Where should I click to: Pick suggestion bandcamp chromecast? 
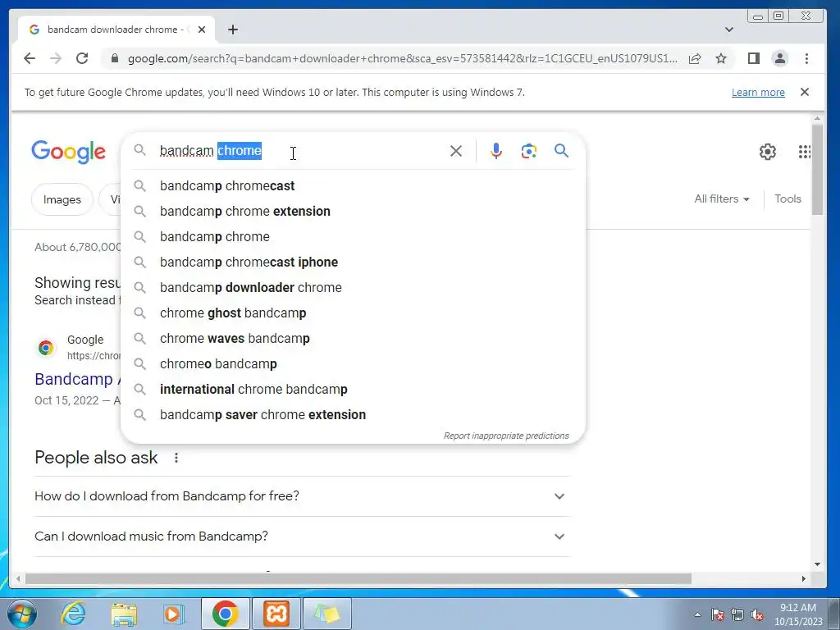point(353,186)
